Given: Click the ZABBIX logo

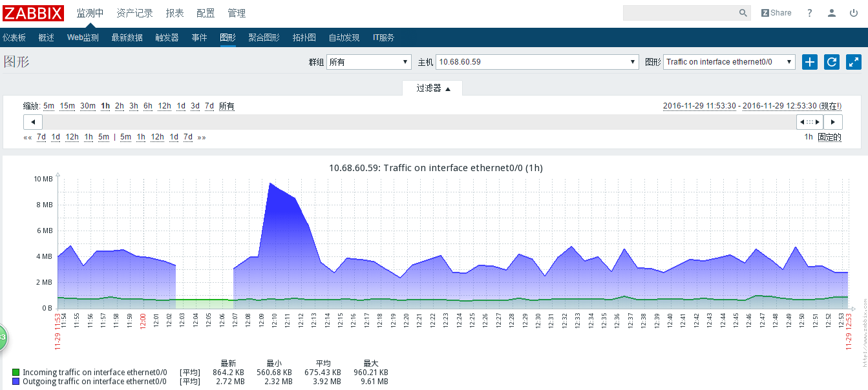Looking at the screenshot, I should coord(34,13).
